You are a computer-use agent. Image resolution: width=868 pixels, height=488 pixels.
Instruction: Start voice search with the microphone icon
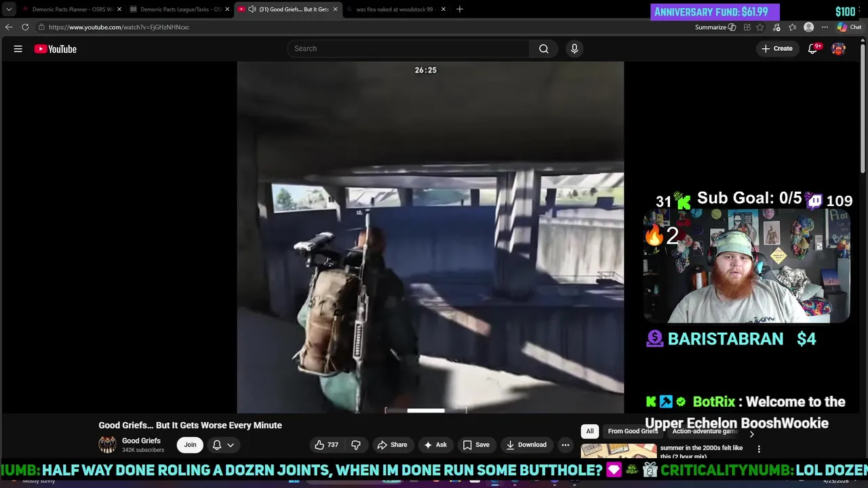tap(574, 49)
